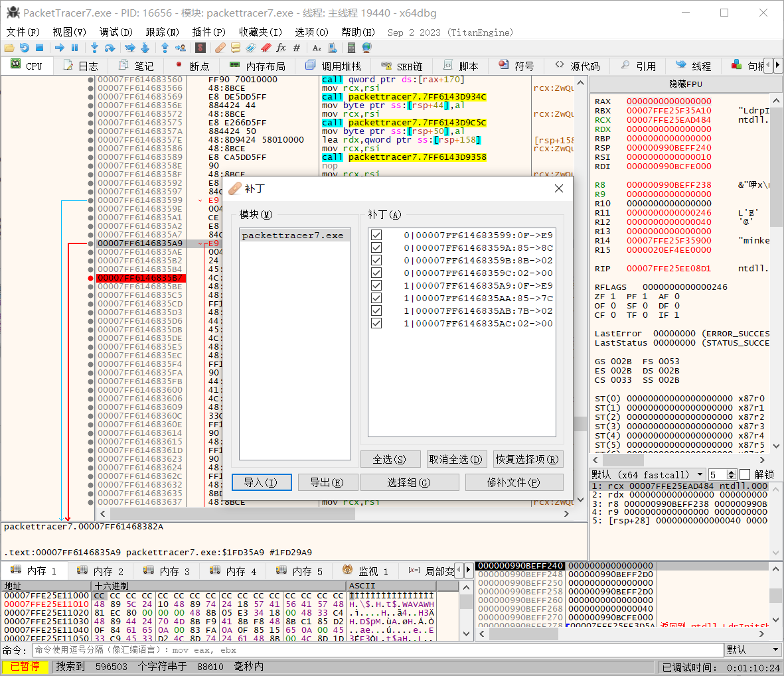Image resolution: width=784 pixels, height=676 pixels.
Task: Click the Functions fx toolbar icon
Action: (281, 48)
